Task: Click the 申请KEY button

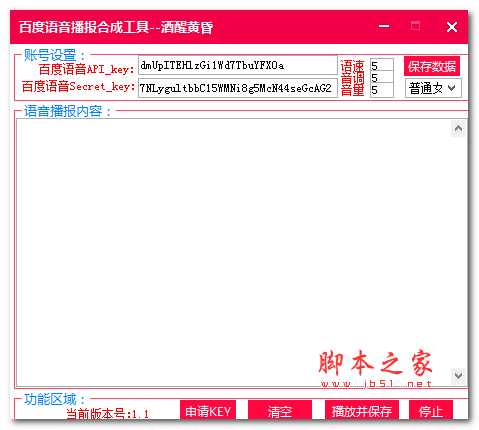Action: [x=208, y=410]
